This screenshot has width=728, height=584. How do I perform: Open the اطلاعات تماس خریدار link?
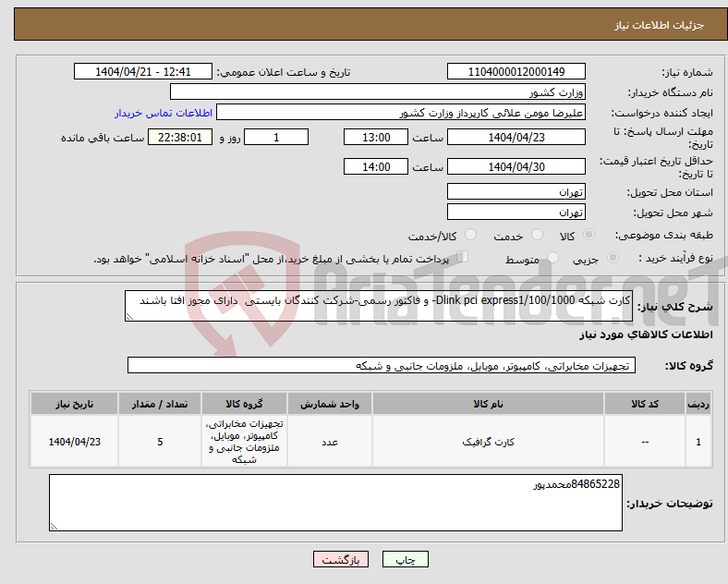click(x=164, y=113)
